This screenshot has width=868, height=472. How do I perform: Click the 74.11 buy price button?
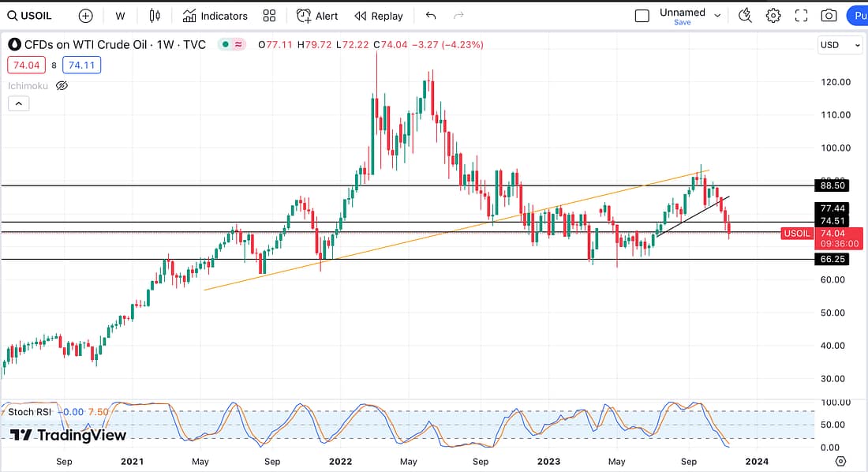pyautogui.click(x=84, y=66)
